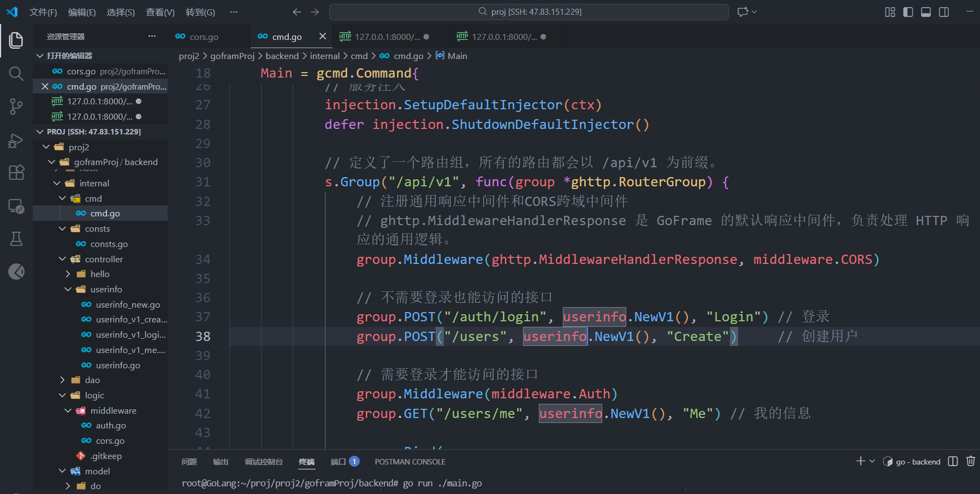Open the 文件(F) menu

click(43, 12)
